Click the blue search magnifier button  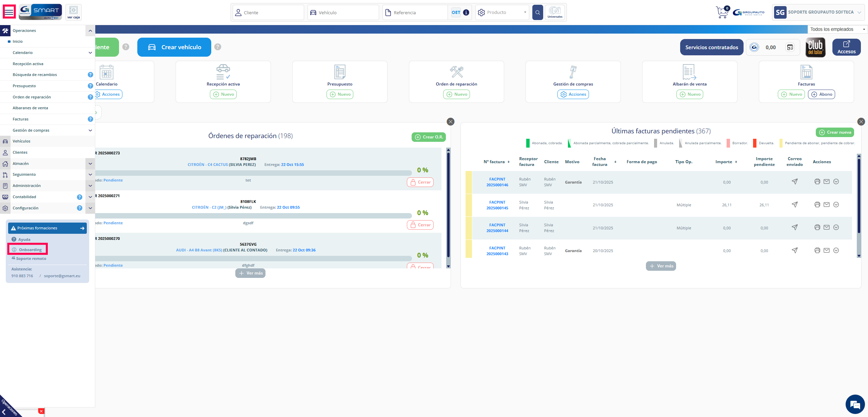pos(537,13)
